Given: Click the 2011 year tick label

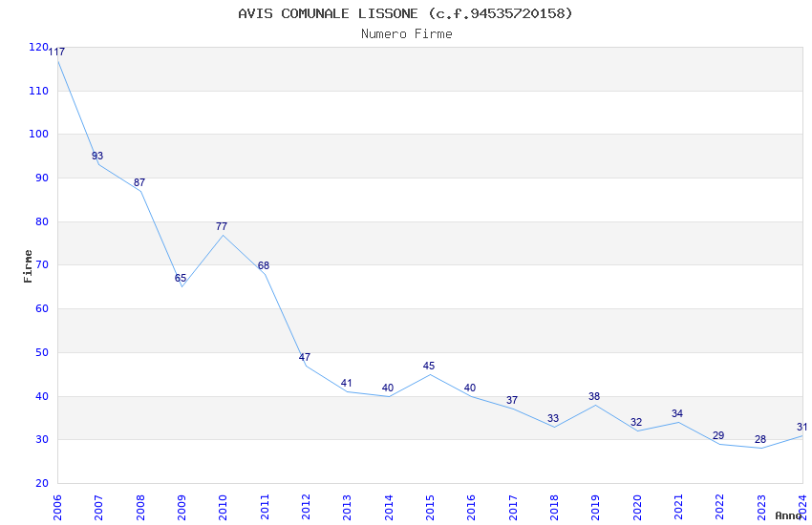Looking at the screenshot, I should coord(265,508).
